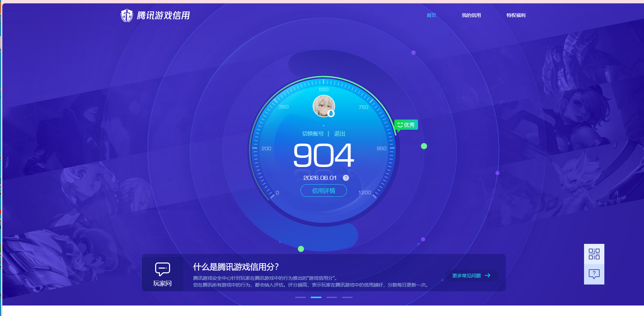Click the Tencent Game Credit shield logo
The height and width of the screenshot is (316, 644).
(127, 16)
